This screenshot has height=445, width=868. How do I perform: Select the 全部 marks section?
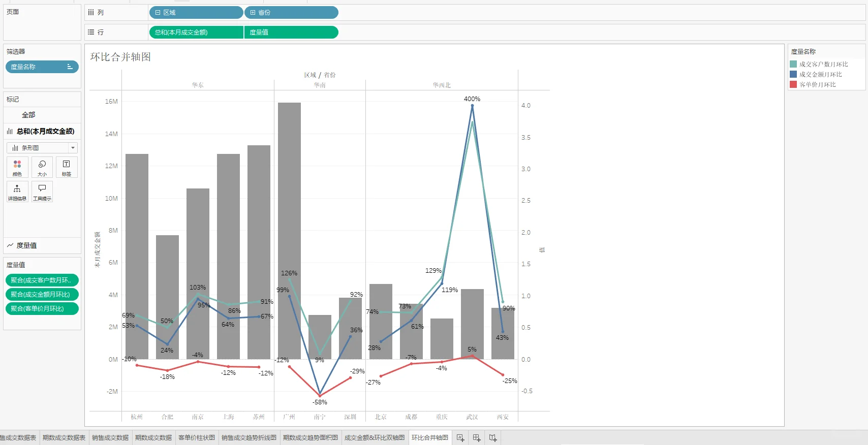click(x=42, y=115)
